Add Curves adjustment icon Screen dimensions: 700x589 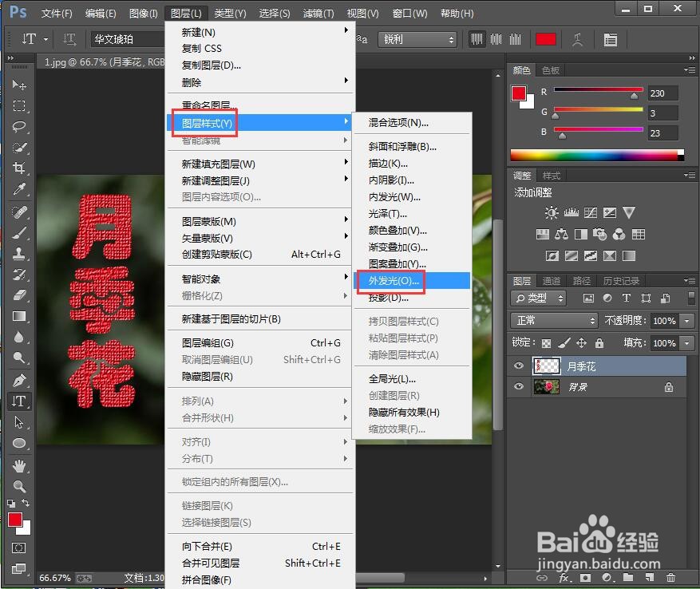tap(590, 212)
